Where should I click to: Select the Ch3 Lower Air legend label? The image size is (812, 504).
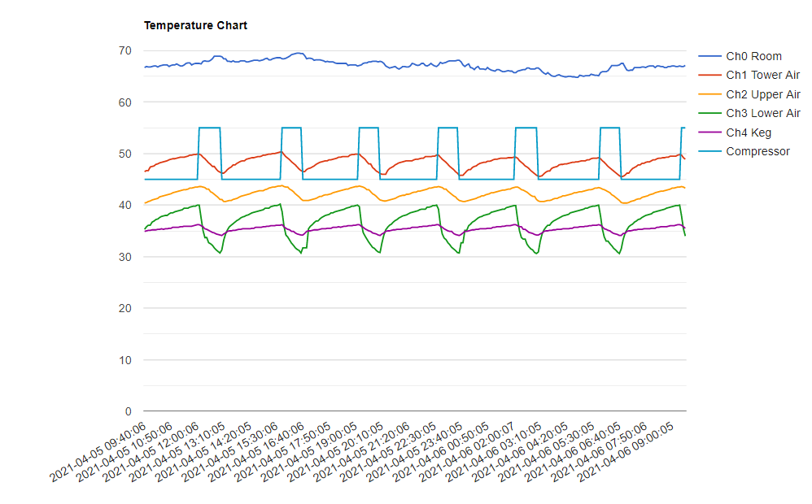pos(763,113)
